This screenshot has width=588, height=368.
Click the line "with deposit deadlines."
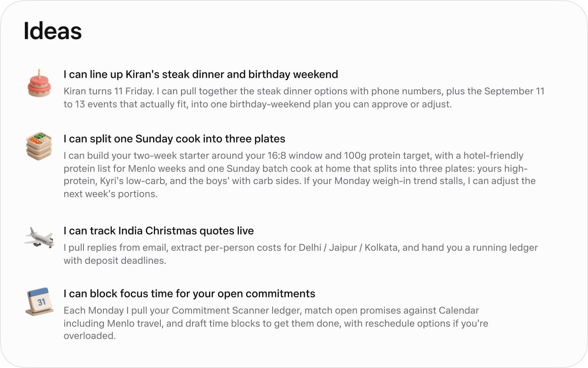[115, 261]
